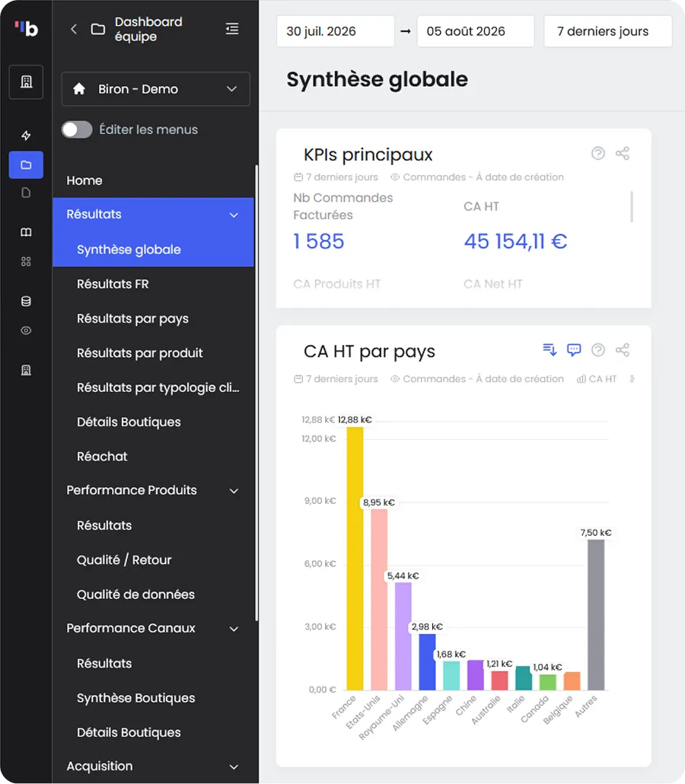Expand the Acquisition section chevron
Screen dimensions: 685x784
coord(234,766)
